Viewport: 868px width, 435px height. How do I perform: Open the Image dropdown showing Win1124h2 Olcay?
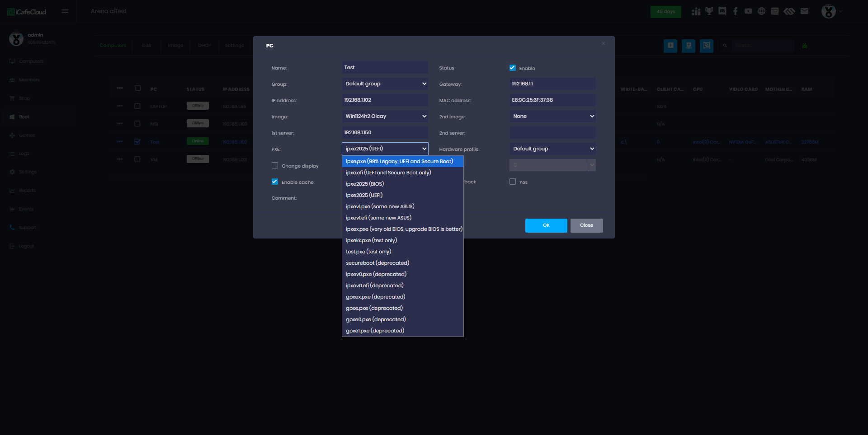(x=385, y=116)
